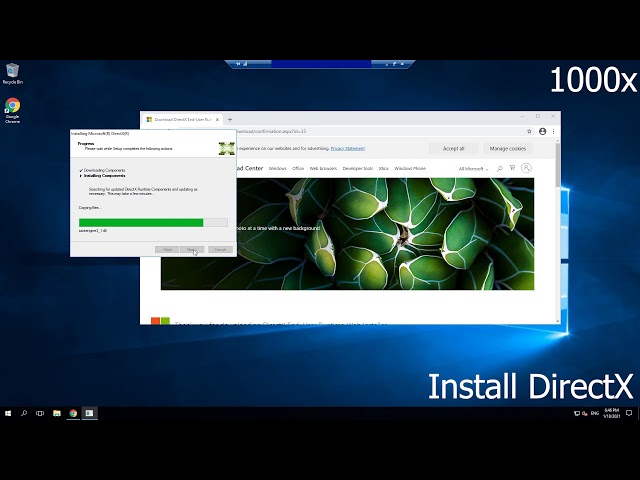Click the Next button in the installer
This screenshot has width=640, height=480.
click(192, 249)
